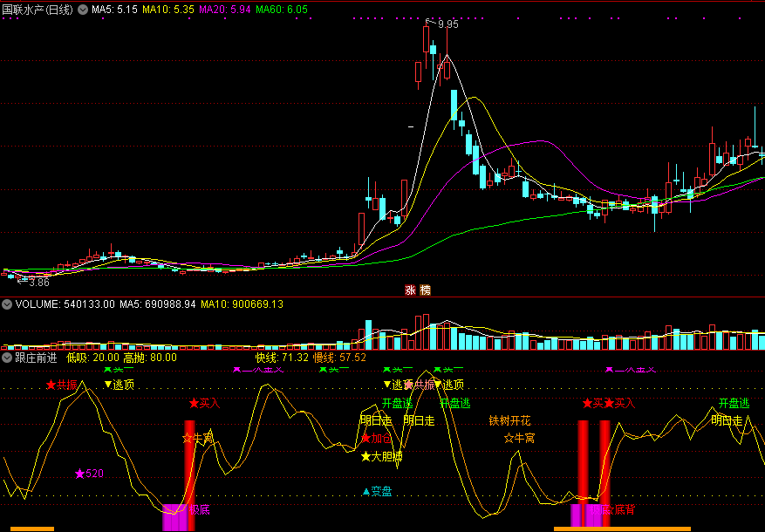Click the red ★加仓 signal marker
Screen dimensions: 765x532
(376, 438)
